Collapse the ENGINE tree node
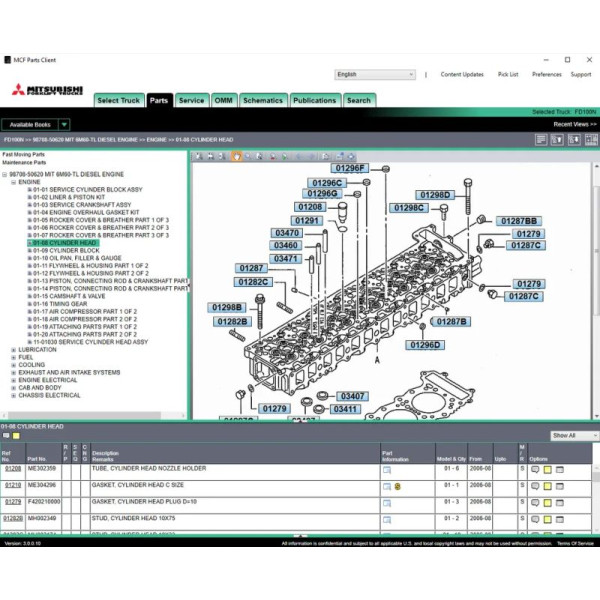 pos(14,182)
